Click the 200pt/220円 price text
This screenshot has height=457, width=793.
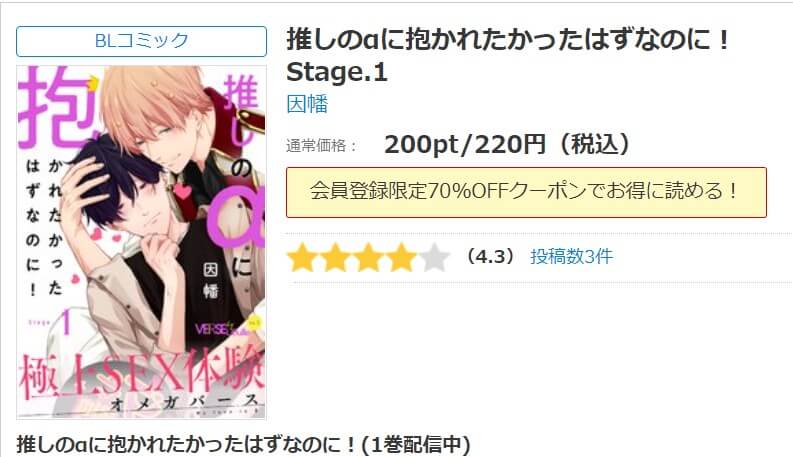point(507,144)
